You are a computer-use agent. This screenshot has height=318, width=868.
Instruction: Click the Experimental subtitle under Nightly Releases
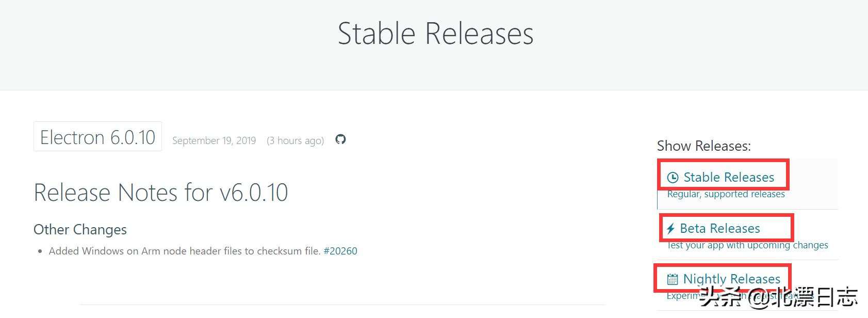[x=682, y=296]
